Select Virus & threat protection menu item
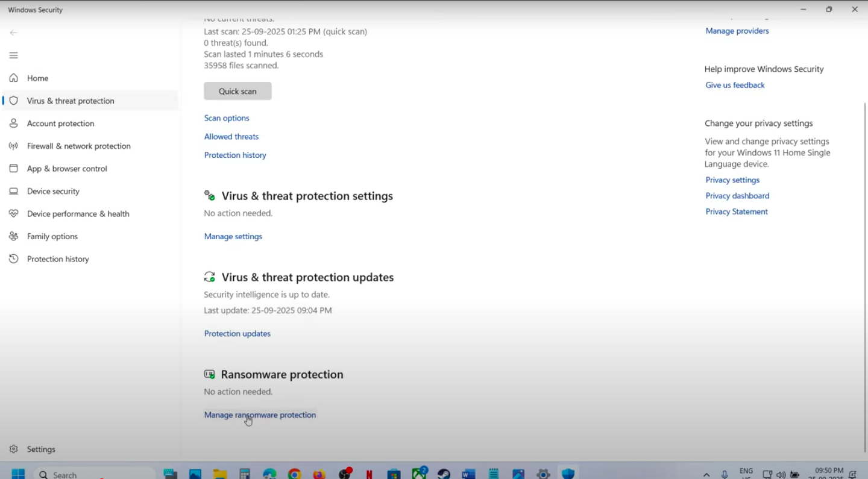Image resolution: width=868 pixels, height=479 pixels. pyautogui.click(x=71, y=101)
